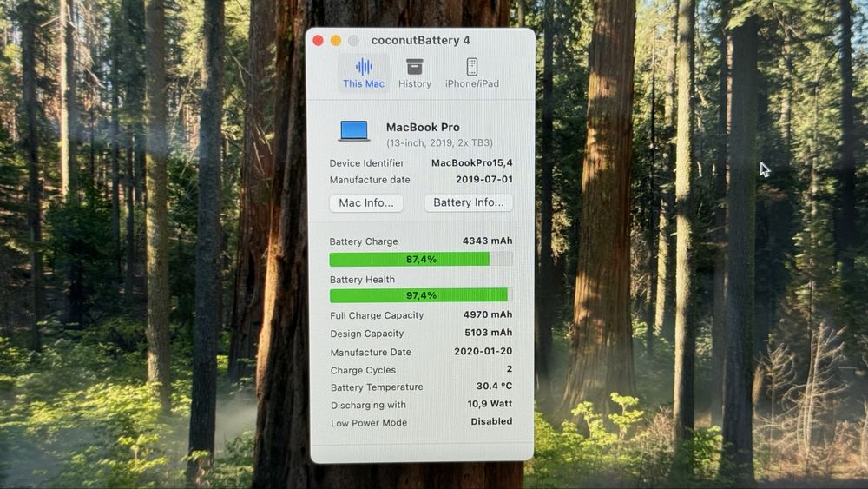Close the coconutBattery window with red button
This screenshot has width=868, height=489.
(x=319, y=41)
